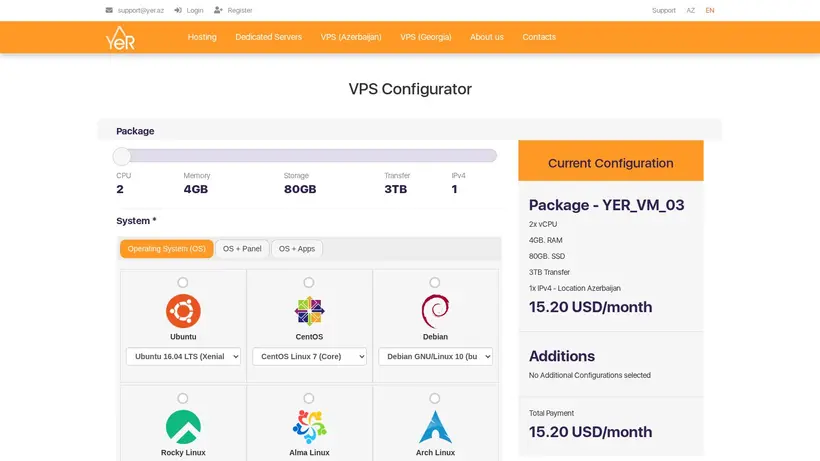Image resolution: width=820 pixels, height=461 pixels.
Task: Click the CentOS logo
Action: pos(309,311)
